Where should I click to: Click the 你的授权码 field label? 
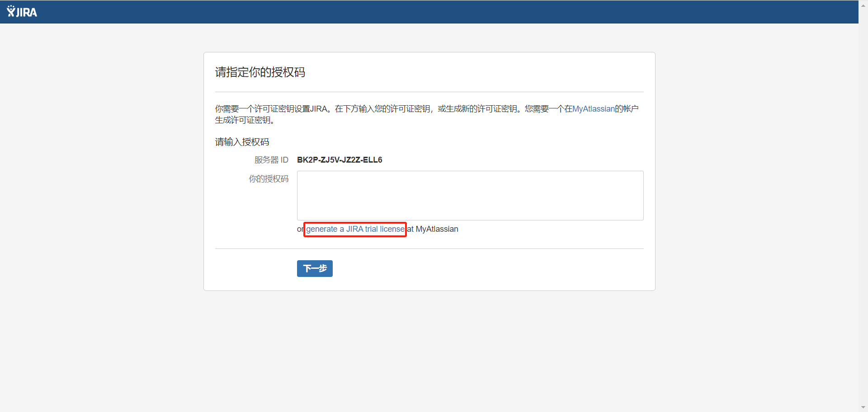[x=269, y=179]
